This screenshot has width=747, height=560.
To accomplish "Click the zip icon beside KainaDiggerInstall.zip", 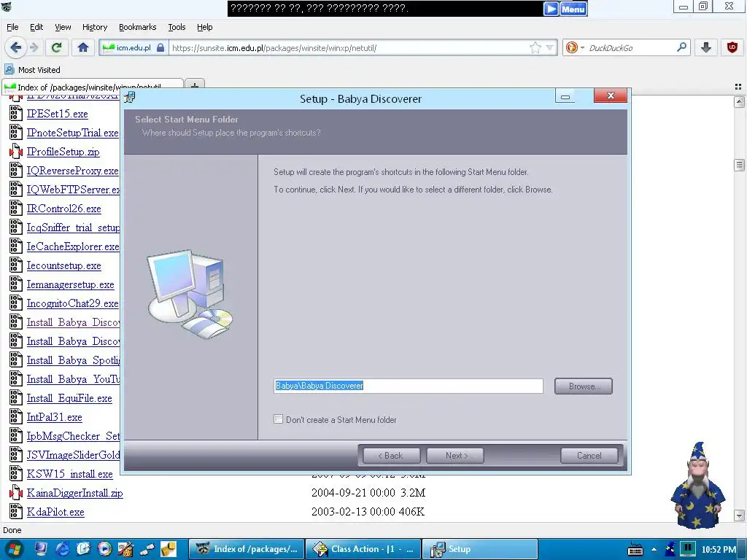I will click(x=16, y=493).
